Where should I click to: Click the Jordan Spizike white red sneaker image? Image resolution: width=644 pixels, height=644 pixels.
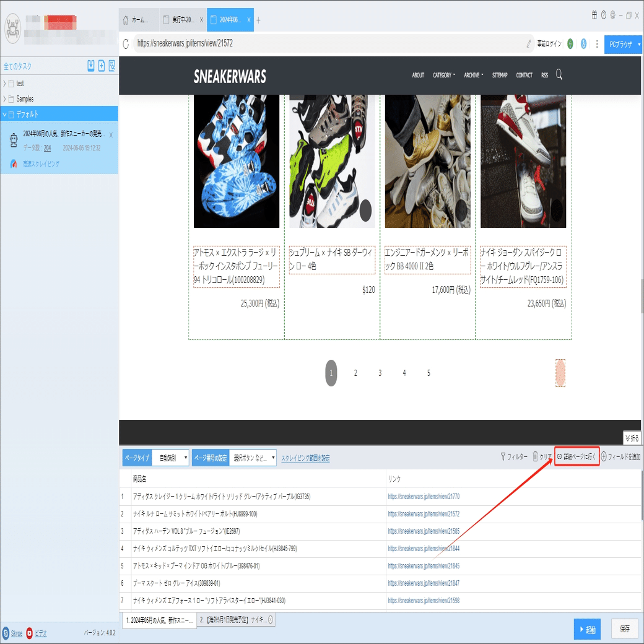523,161
